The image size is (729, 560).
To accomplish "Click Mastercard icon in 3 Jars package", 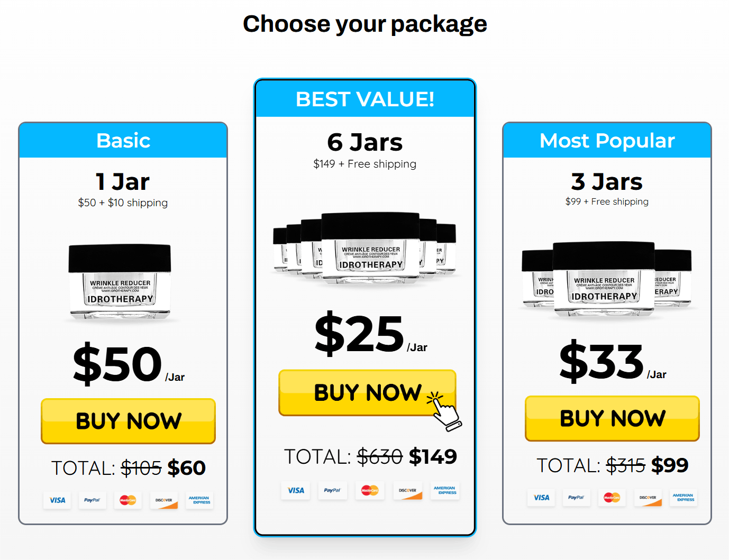I will pos(612,498).
